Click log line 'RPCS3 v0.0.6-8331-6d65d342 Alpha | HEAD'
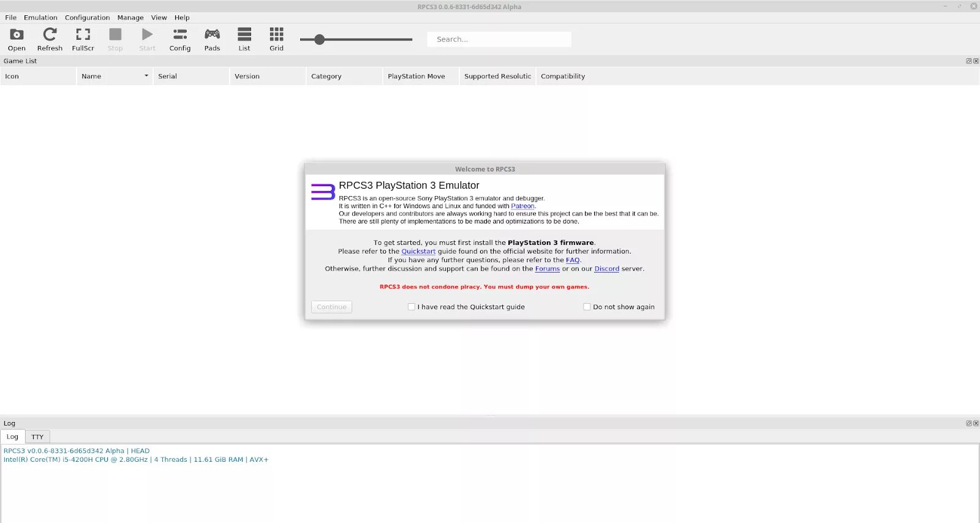 pos(77,451)
